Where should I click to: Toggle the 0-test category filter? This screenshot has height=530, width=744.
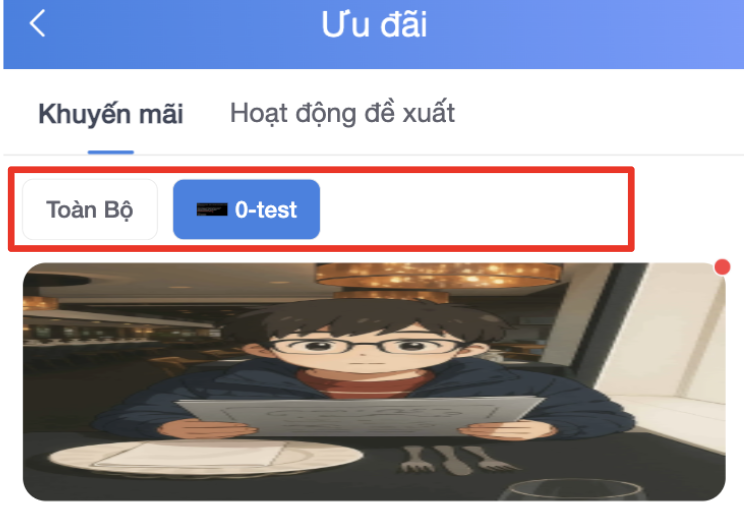tap(246, 209)
